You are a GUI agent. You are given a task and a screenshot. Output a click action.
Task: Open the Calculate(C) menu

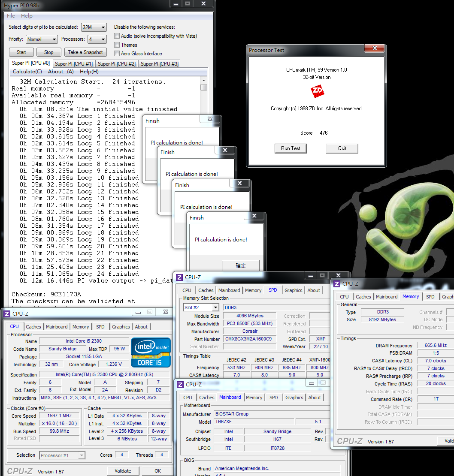click(x=27, y=72)
